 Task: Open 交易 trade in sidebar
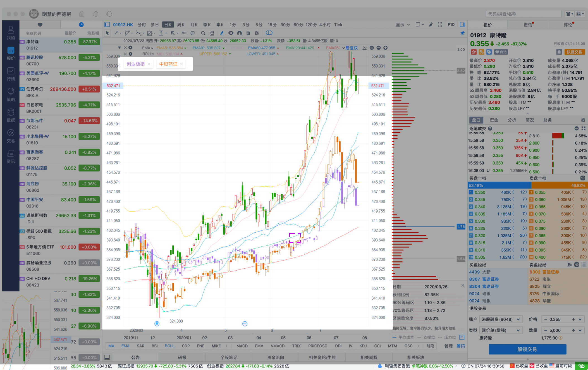click(x=11, y=136)
